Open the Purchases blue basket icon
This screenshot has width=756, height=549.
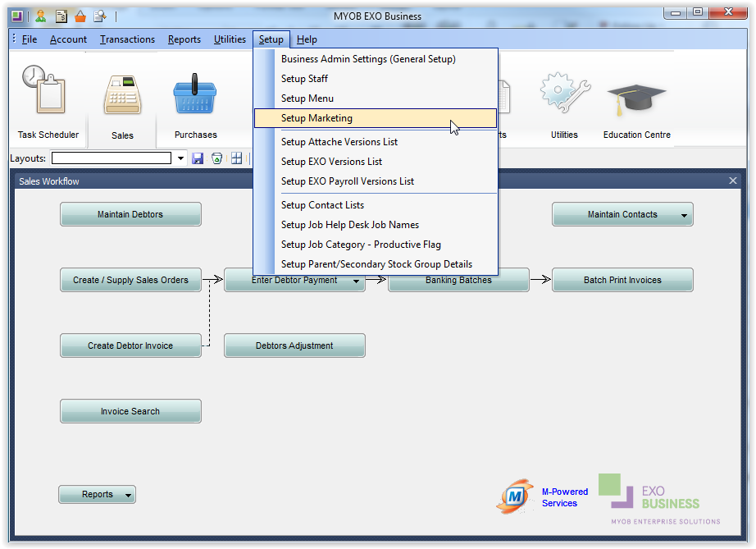195,93
